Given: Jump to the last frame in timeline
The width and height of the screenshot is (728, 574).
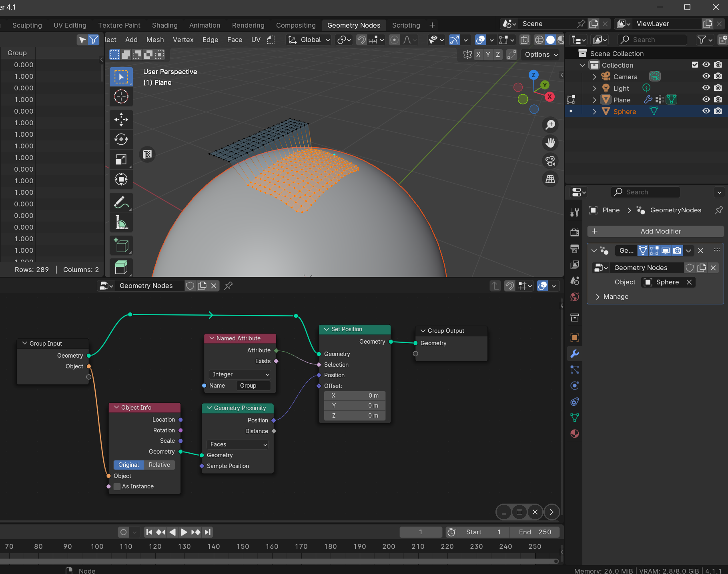Looking at the screenshot, I should [x=207, y=532].
